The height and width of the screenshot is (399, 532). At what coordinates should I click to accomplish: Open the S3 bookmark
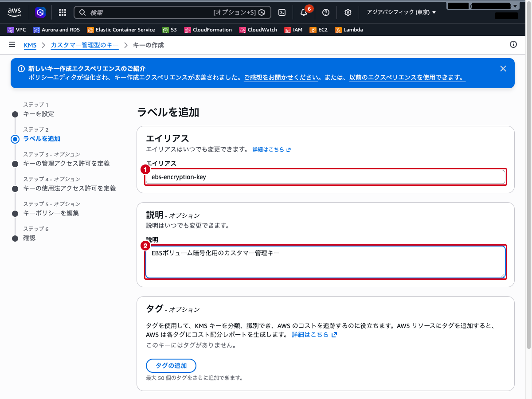point(169,30)
